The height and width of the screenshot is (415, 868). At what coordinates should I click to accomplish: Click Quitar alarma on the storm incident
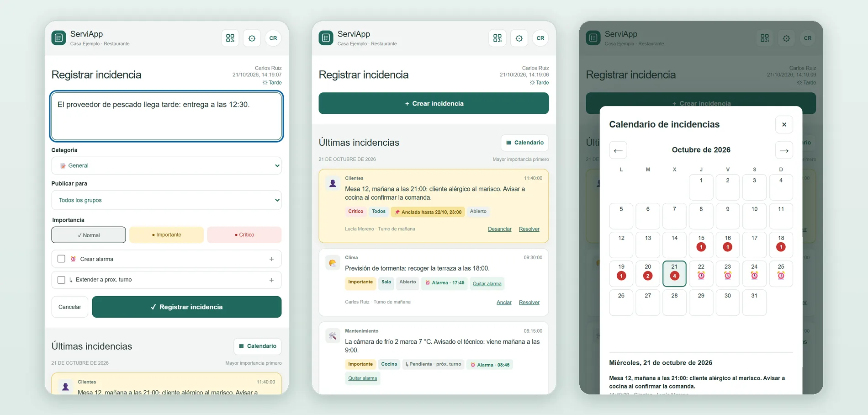click(487, 283)
